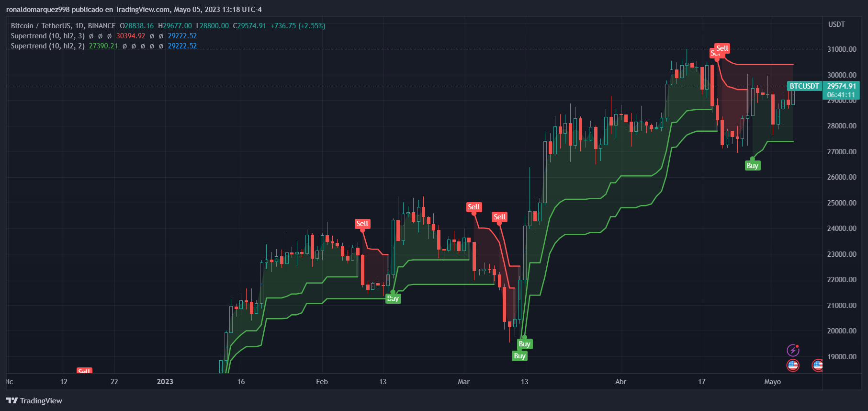Click the high value H29677.00
The height and width of the screenshot is (411, 868).
pyautogui.click(x=175, y=26)
